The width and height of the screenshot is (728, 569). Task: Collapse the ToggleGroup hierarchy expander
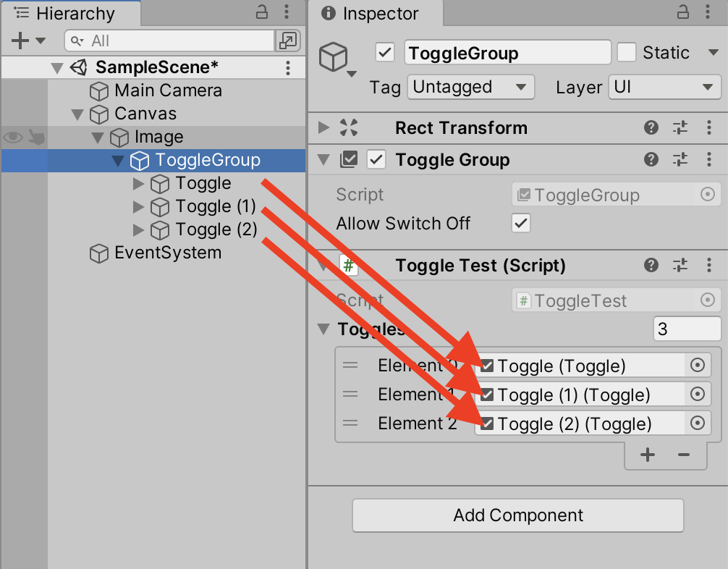coord(117,160)
